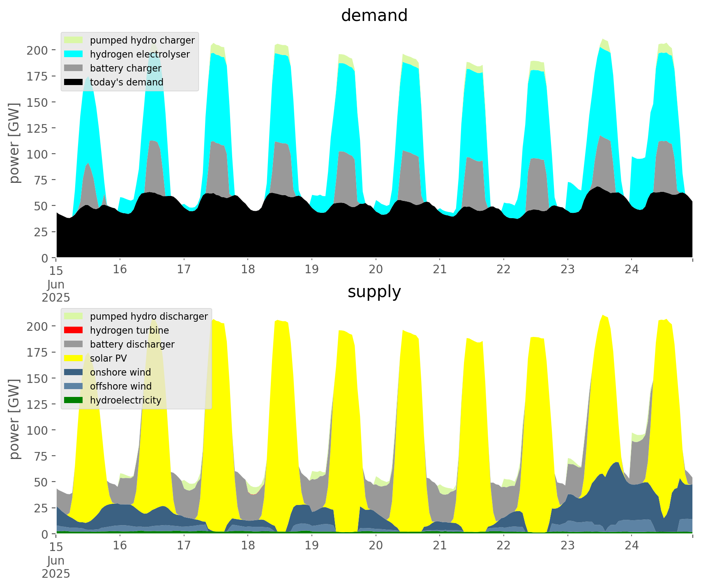Select the green hydroelectricity legend swatch
Image resolution: width=701 pixels, height=588 pixels.
click(74, 400)
